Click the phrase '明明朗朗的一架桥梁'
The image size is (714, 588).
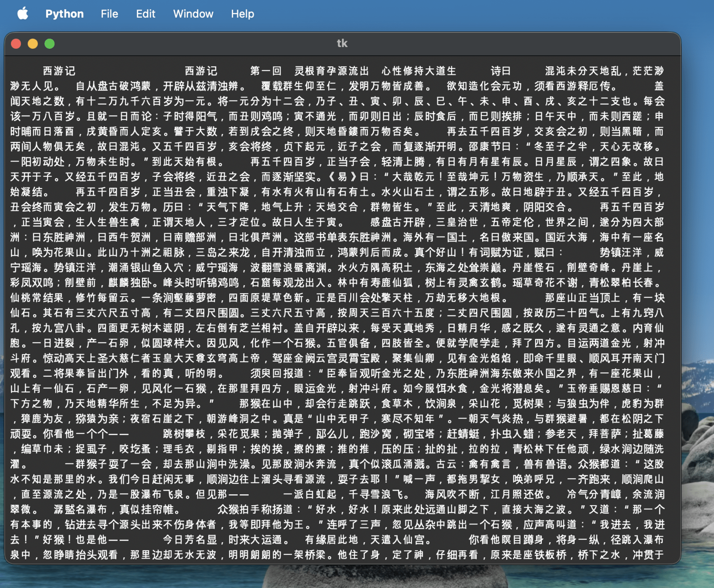[x=277, y=556]
